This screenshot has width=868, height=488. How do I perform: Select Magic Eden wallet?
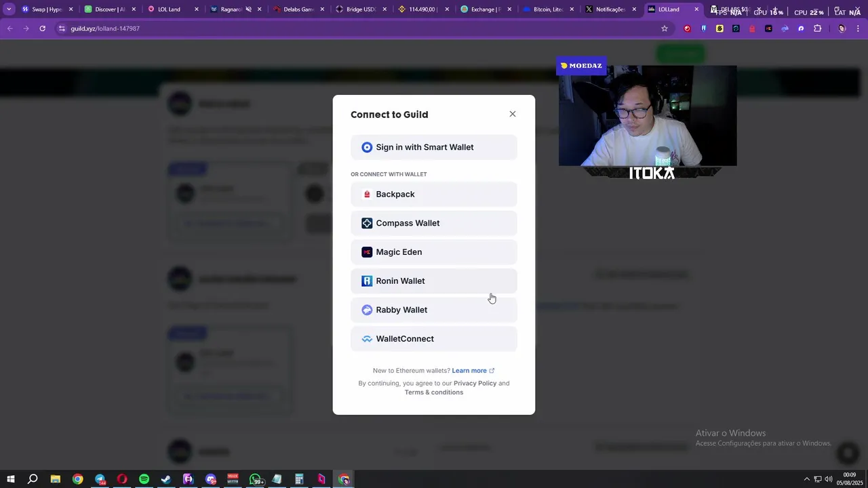coord(434,252)
